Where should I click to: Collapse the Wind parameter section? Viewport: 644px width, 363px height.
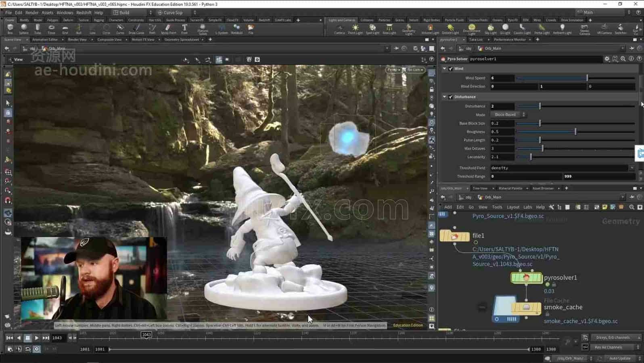tap(445, 69)
